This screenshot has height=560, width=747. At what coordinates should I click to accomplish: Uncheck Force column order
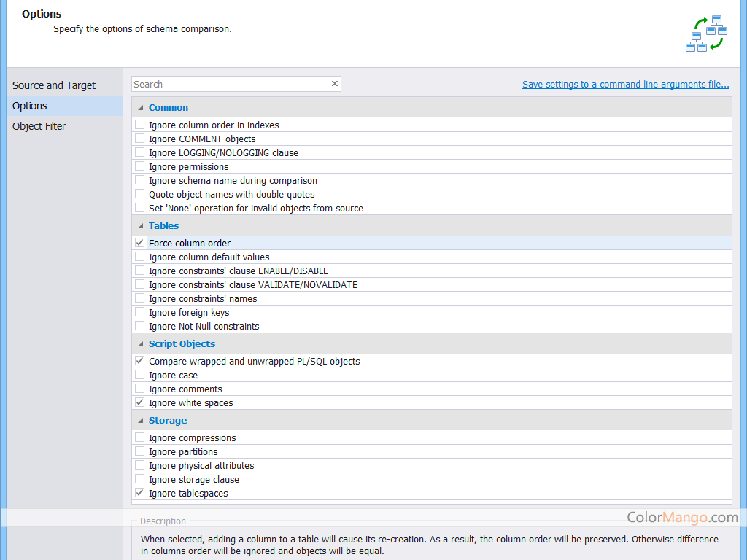(139, 242)
